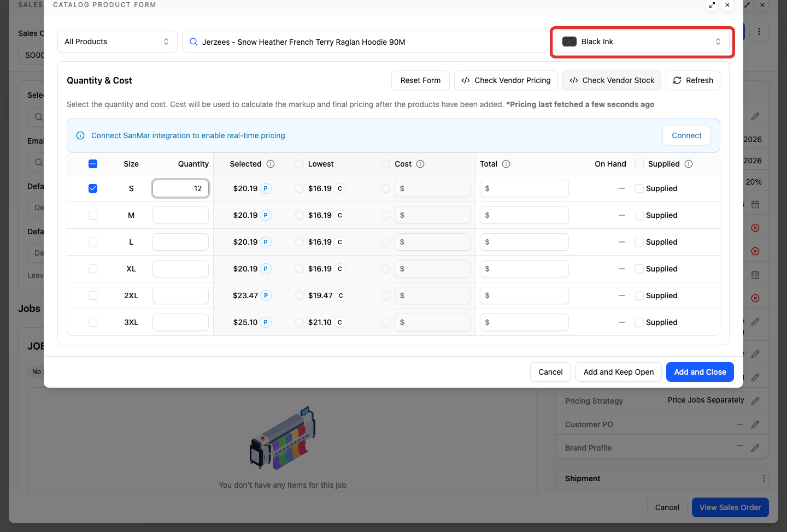Click the info icon next to Total header
787x532 pixels.
(x=506, y=164)
